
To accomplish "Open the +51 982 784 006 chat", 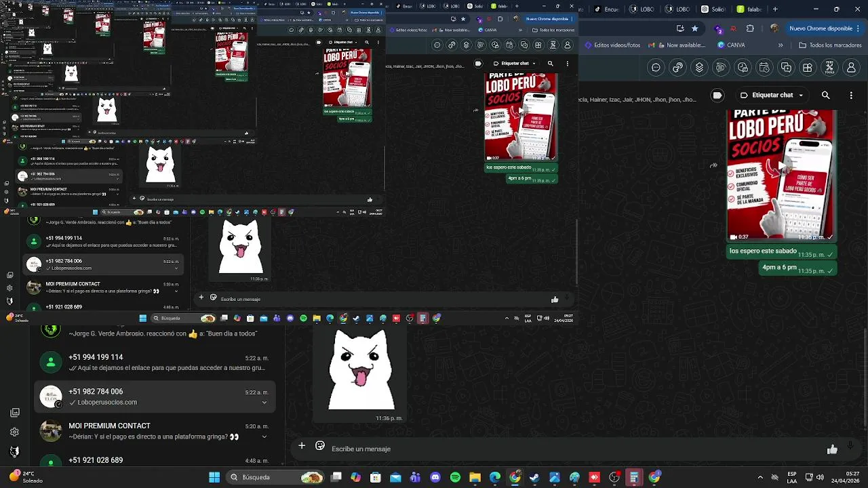I will (155, 396).
